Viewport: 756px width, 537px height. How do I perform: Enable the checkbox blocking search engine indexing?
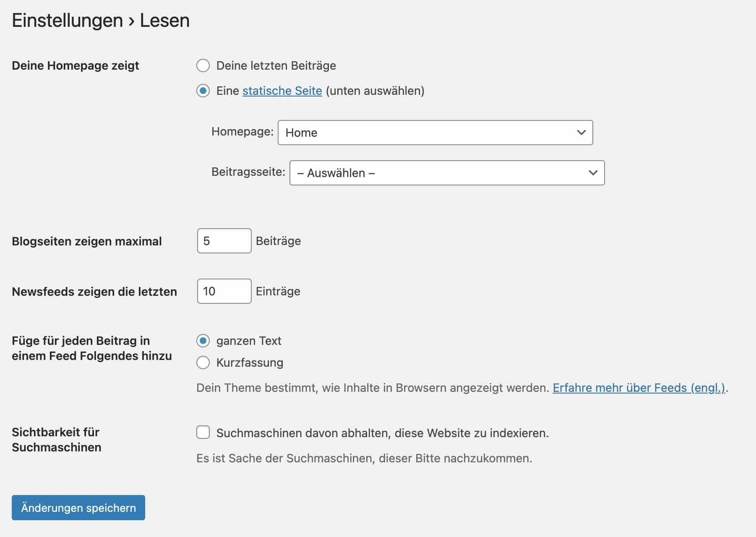(203, 433)
